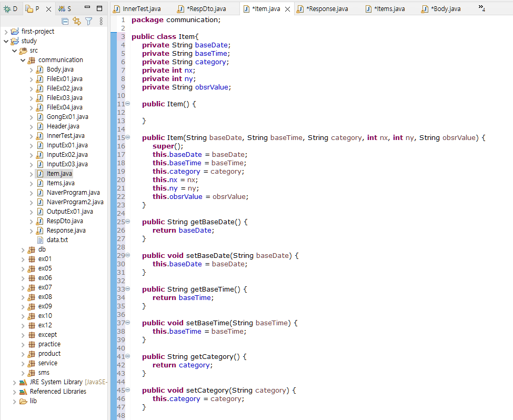The image size is (513, 420).
Task: Select the service package
Action: click(x=47, y=363)
